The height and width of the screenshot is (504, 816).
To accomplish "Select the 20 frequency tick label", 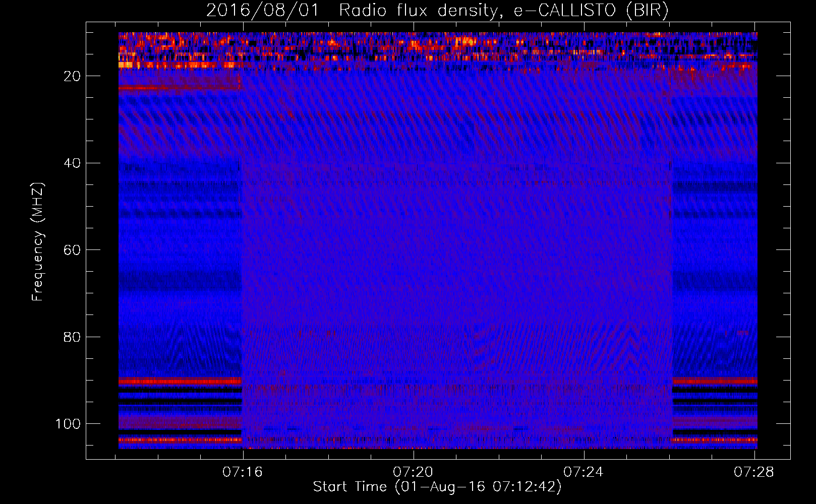I will [x=72, y=76].
